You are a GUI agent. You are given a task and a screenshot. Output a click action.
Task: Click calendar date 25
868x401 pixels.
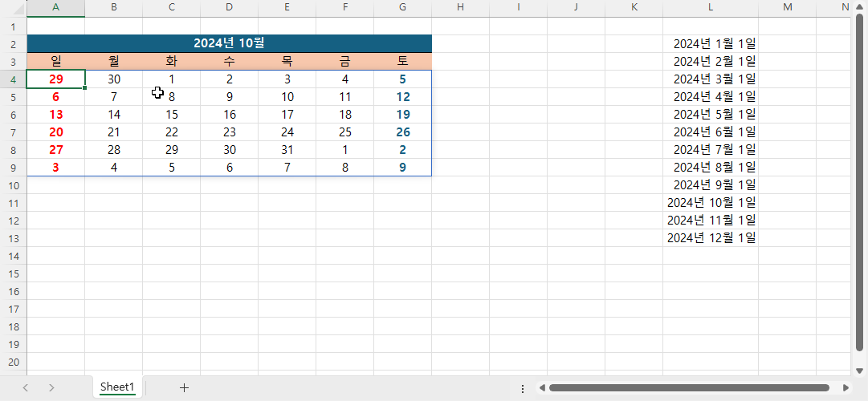point(345,132)
